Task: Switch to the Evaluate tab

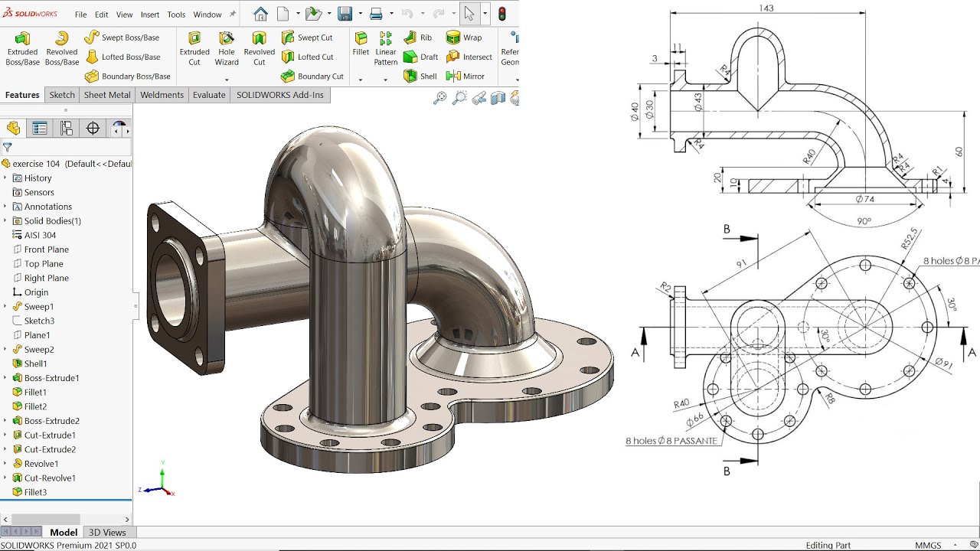Action: (x=209, y=95)
